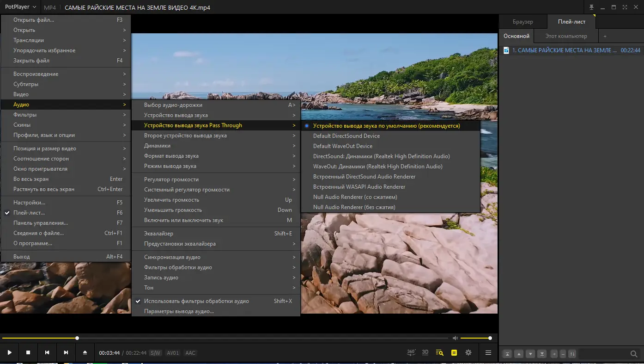
Task: Click the volume slider bar
Action: click(x=475, y=338)
